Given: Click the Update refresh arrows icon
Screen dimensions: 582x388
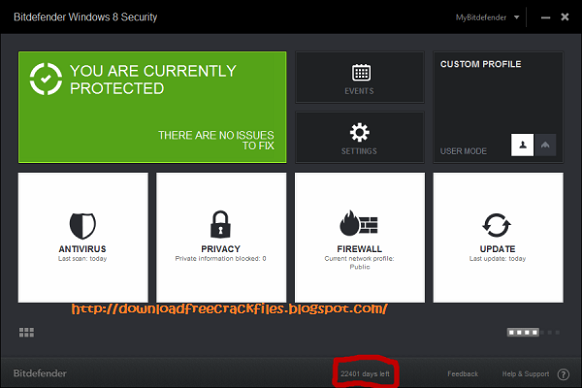Looking at the screenshot, I should [497, 225].
